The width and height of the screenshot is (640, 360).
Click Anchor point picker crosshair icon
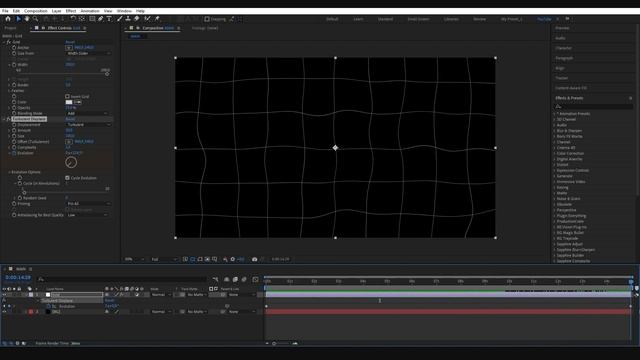tap(69, 48)
